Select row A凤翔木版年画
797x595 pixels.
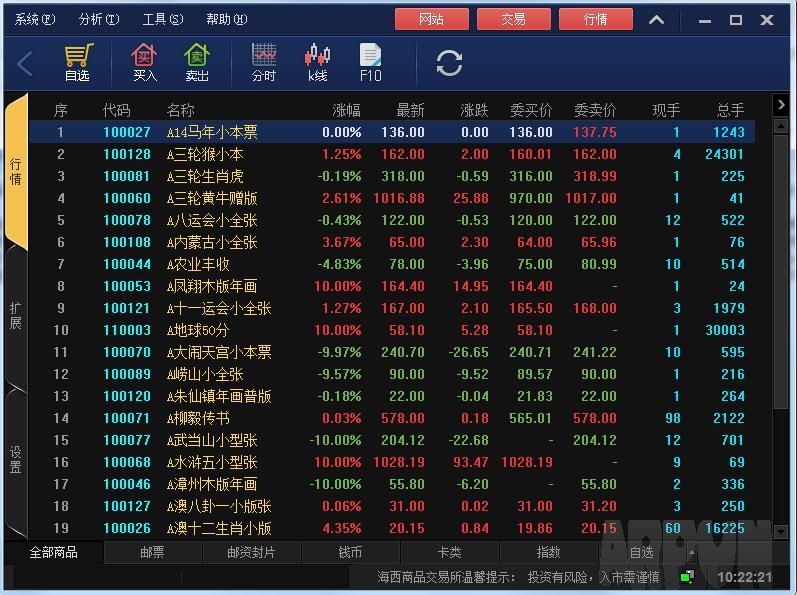point(392,286)
